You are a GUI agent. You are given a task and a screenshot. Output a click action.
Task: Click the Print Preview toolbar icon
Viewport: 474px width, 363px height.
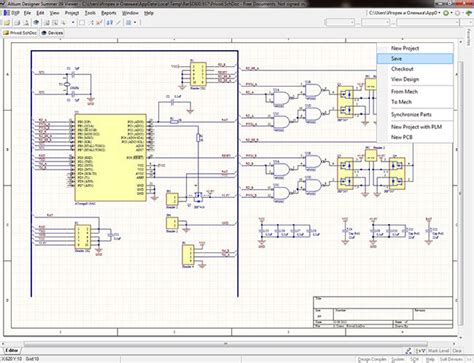[26, 23]
